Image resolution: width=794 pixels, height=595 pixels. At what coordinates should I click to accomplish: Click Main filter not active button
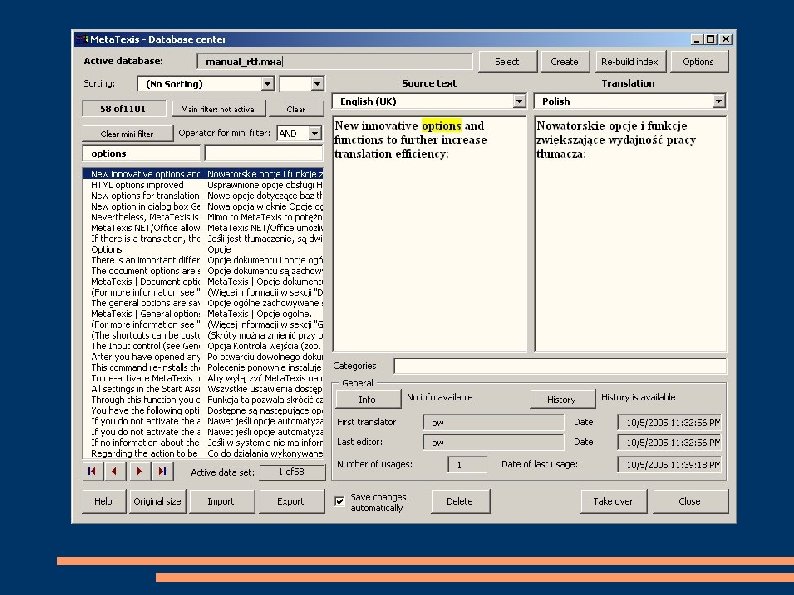pos(217,108)
